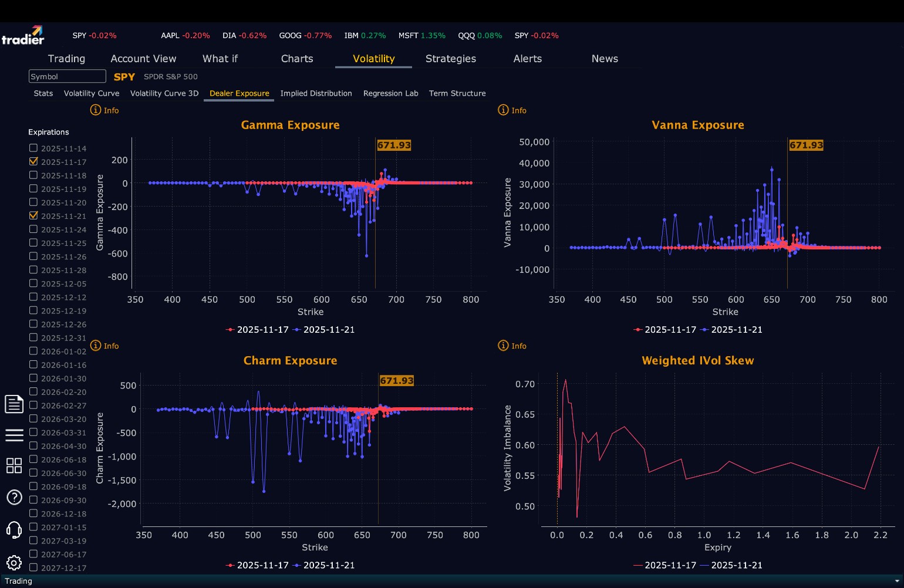This screenshot has width=904, height=588.
Task: Open the support headset icon
Action: coord(14,529)
